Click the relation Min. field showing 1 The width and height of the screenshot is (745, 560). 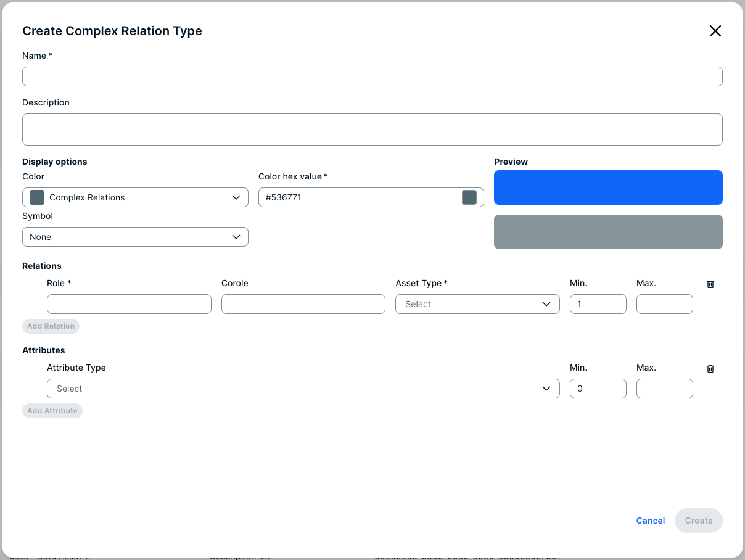598,304
